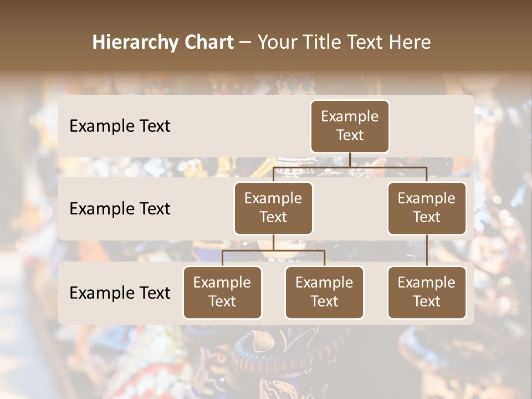
Task: Click the connector joining the bottom-left and bottom-center nodes
Action: (273, 250)
